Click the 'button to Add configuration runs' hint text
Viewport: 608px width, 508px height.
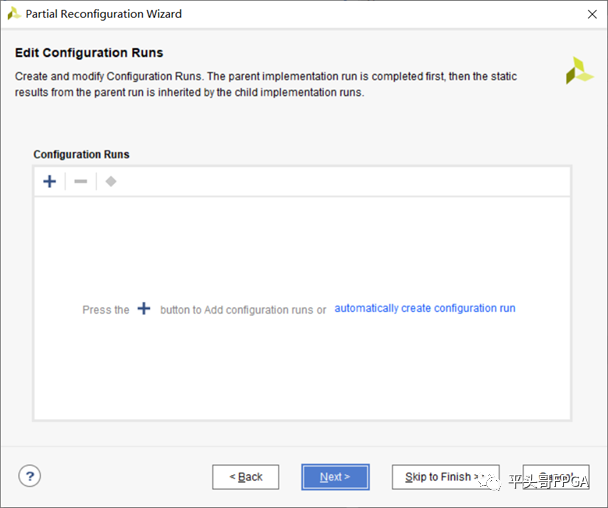tap(243, 310)
